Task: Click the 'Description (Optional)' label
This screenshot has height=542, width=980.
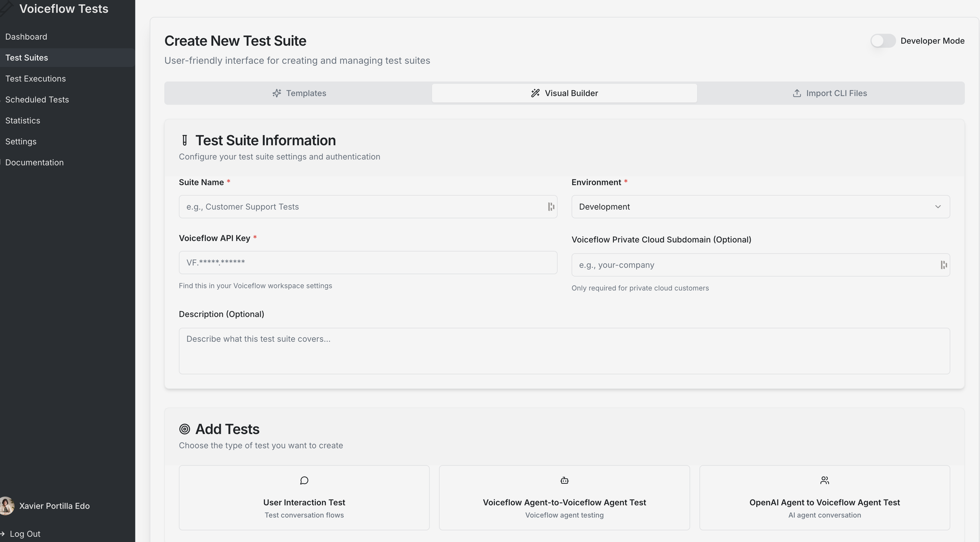Action: pos(221,314)
